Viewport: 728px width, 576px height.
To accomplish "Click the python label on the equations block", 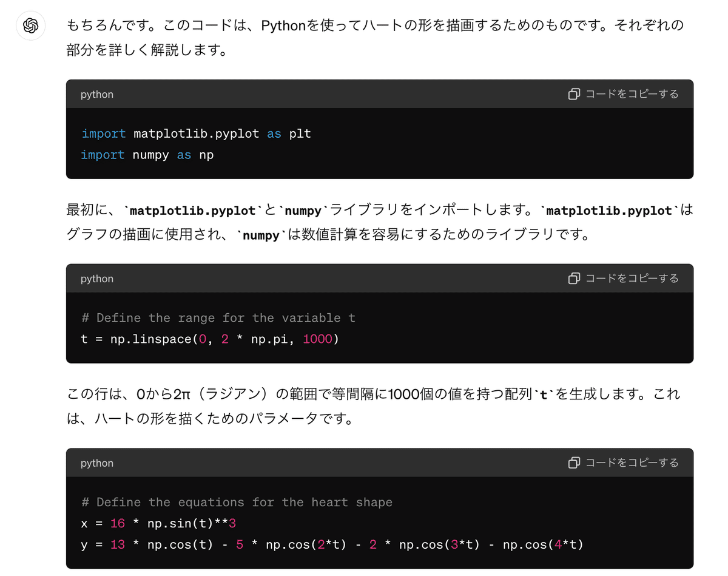I will (97, 464).
